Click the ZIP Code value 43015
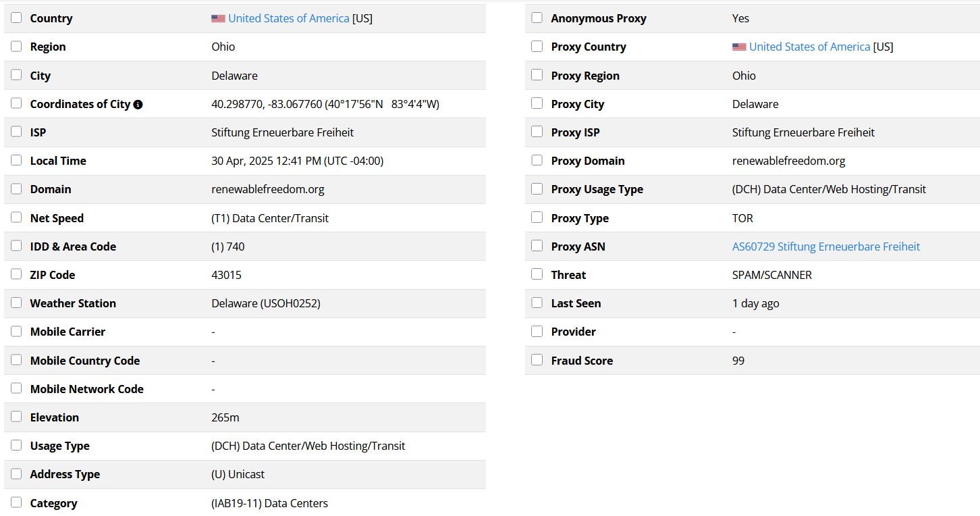Screen dimensions: 980x516 click(x=227, y=275)
